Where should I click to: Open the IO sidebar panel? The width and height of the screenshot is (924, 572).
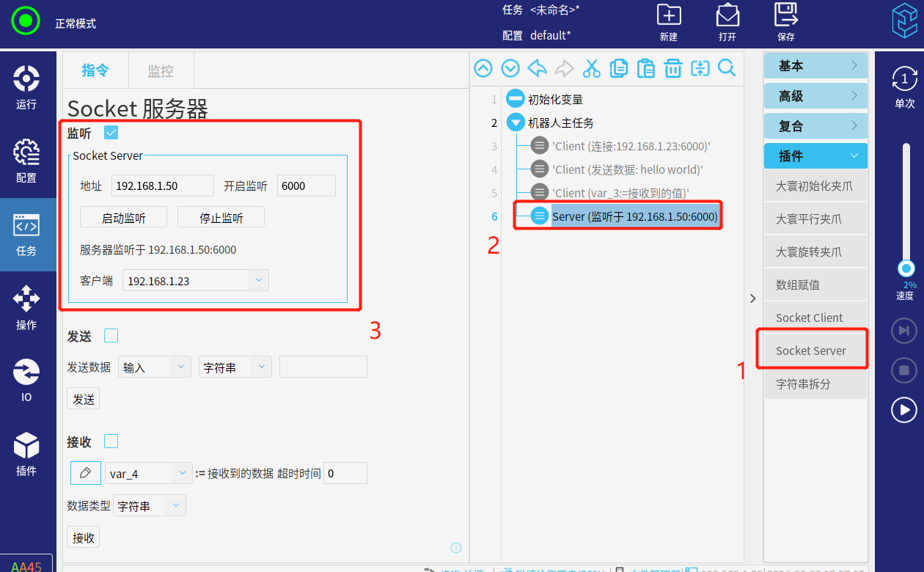click(26, 380)
